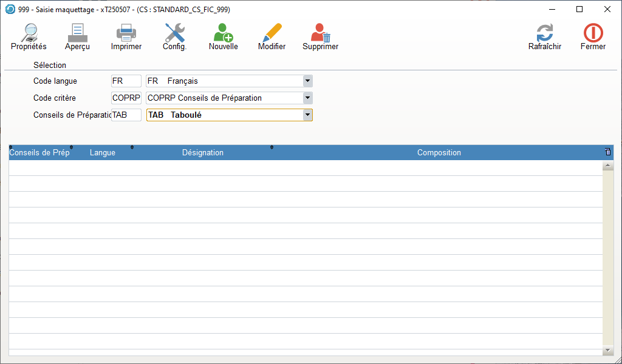Open Config. wrench and screwdriver tool

coord(174,33)
